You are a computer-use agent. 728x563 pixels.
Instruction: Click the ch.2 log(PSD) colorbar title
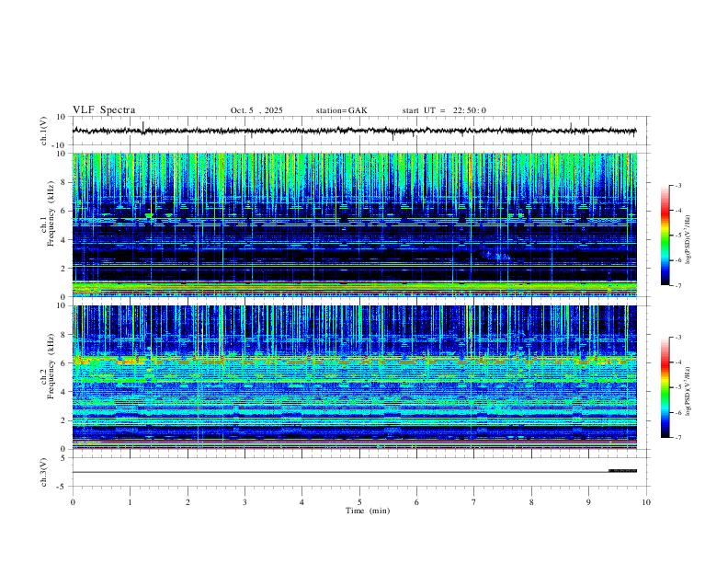point(688,391)
